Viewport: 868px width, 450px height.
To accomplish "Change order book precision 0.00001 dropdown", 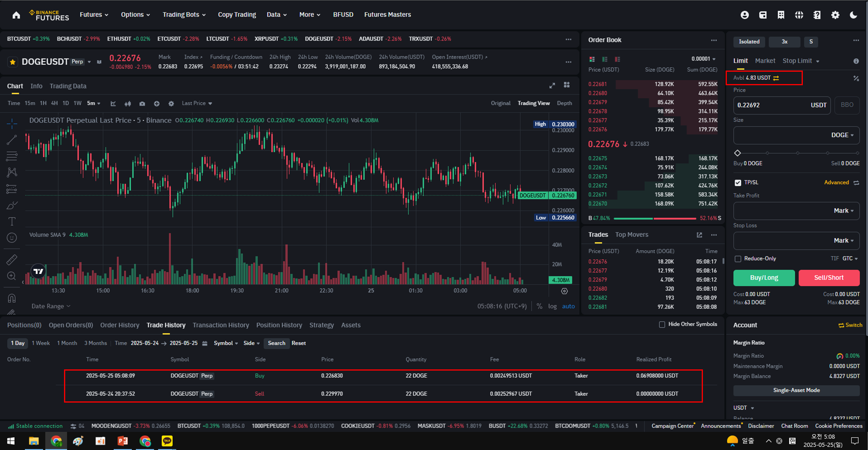I will 703,59.
